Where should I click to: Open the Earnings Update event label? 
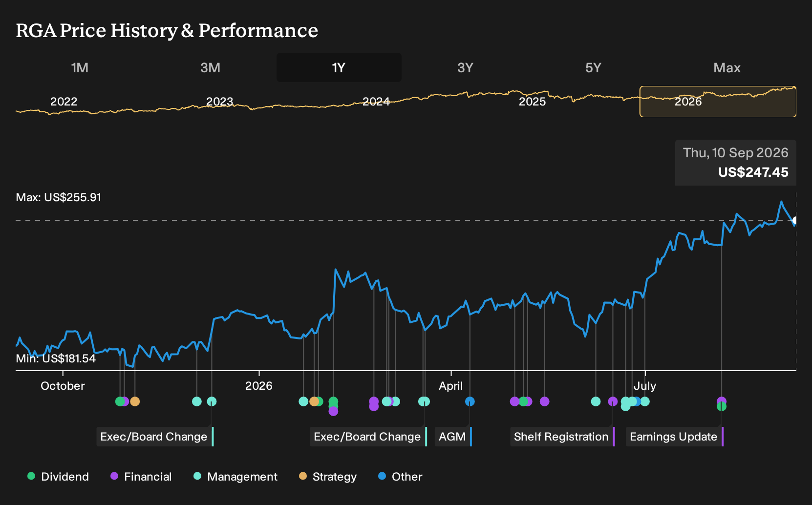(675, 437)
